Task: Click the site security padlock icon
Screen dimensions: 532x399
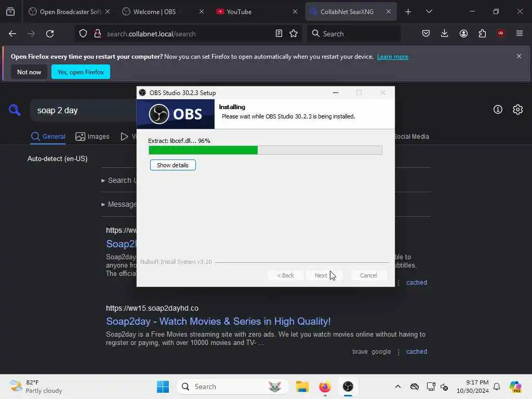Action: click(98, 34)
